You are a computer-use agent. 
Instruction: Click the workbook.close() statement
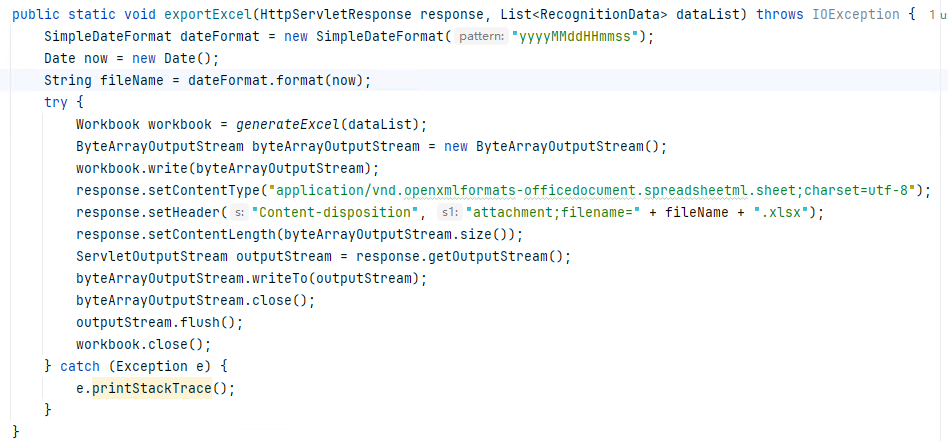pyautogui.click(x=143, y=344)
